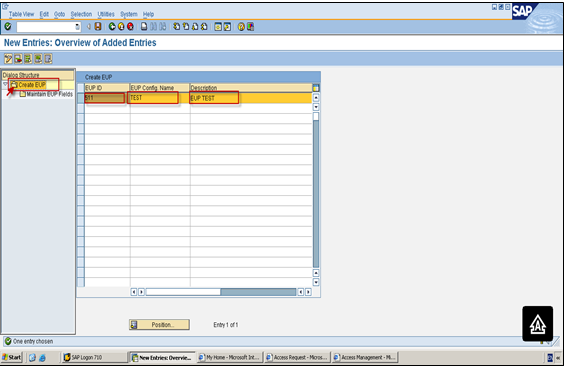The width and height of the screenshot is (566, 367).
Task: Click the Select All entries icon
Action: [x=28, y=58]
